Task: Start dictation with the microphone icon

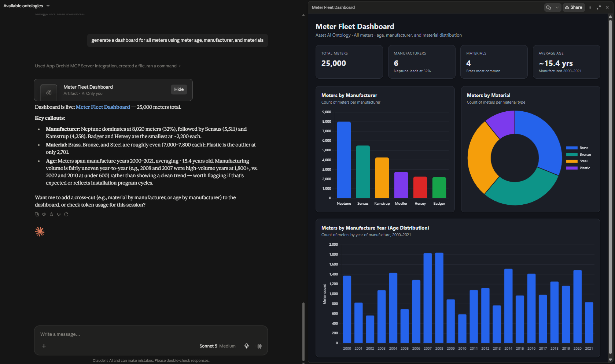Action: pyautogui.click(x=247, y=346)
